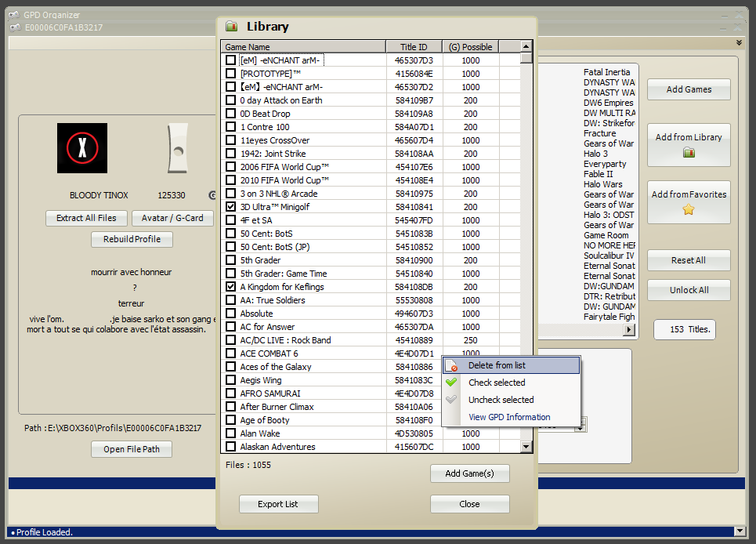Click the BLOODY TINOX gamer picture

(x=82, y=148)
